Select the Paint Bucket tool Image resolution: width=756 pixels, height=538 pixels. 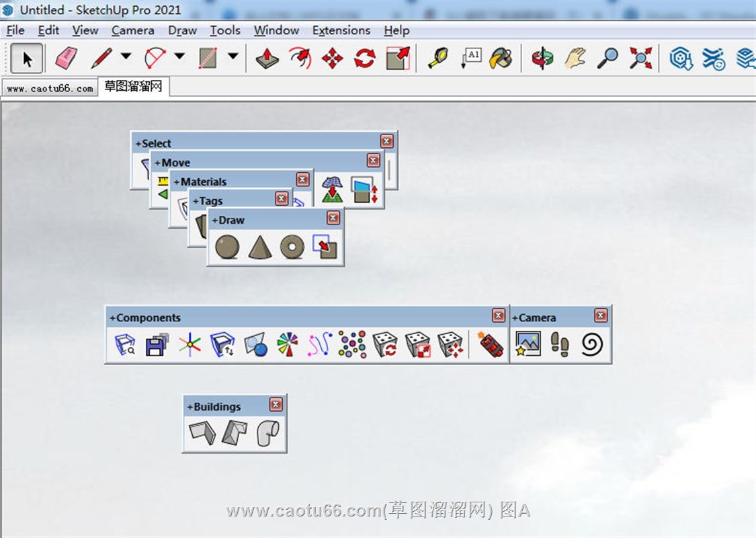pyautogui.click(x=501, y=59)
